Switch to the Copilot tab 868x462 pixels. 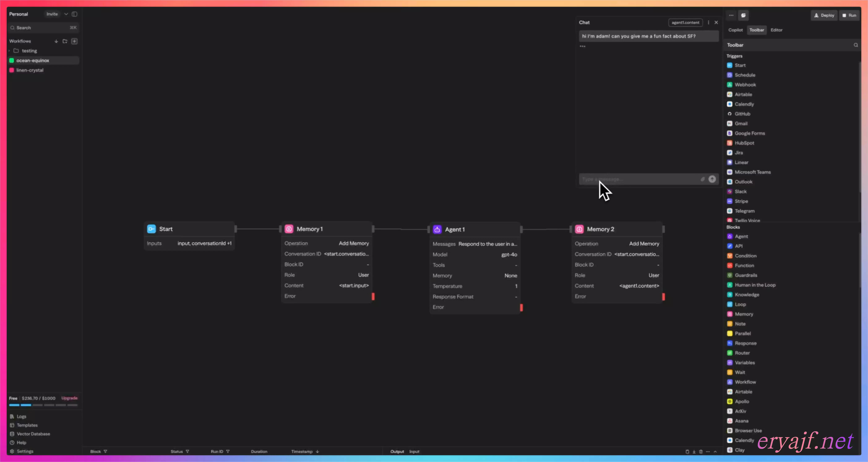(735, 30)
